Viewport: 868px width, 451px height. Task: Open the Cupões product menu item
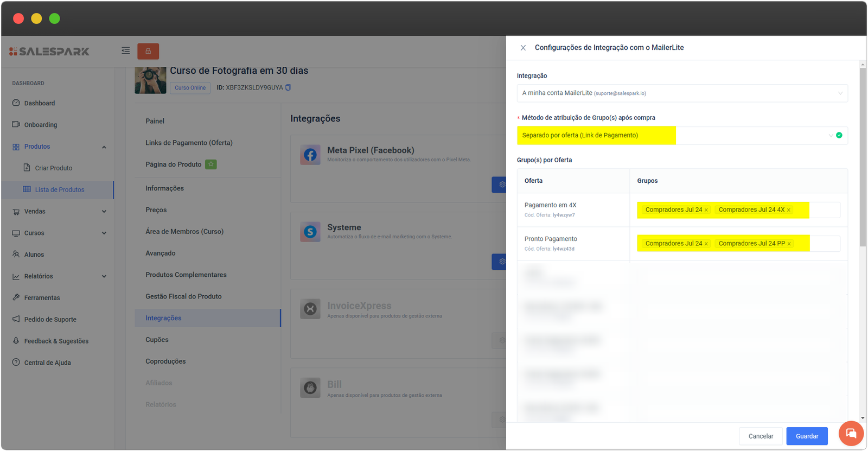coord(157,340)
